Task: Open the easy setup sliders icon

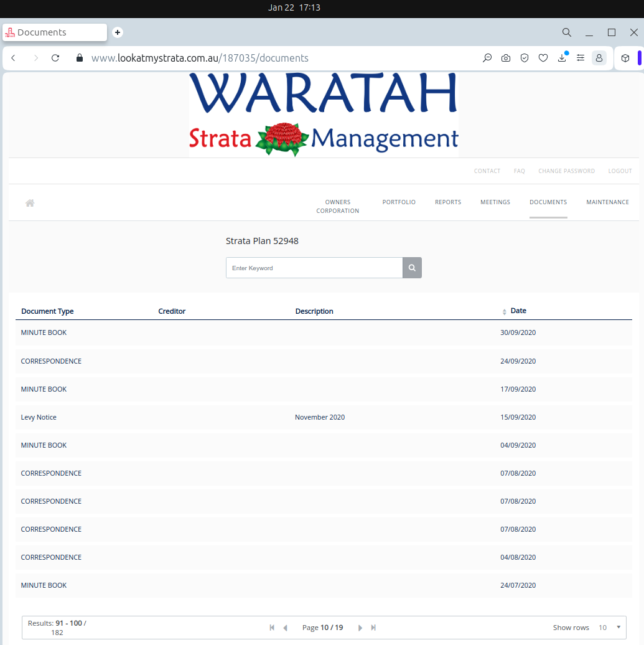Action: tap(581, 58)
